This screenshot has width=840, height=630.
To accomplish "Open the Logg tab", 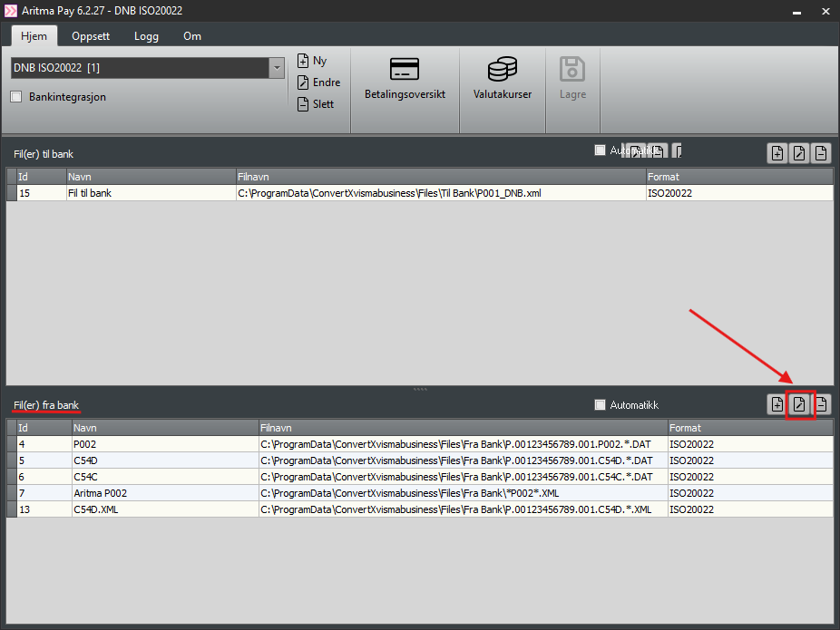I will pos(146,36).
